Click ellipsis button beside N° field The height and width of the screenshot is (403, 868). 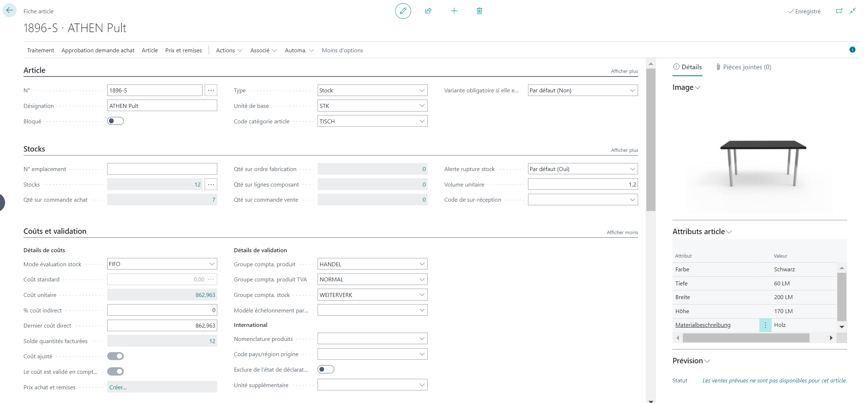click(x=211, y=90)
